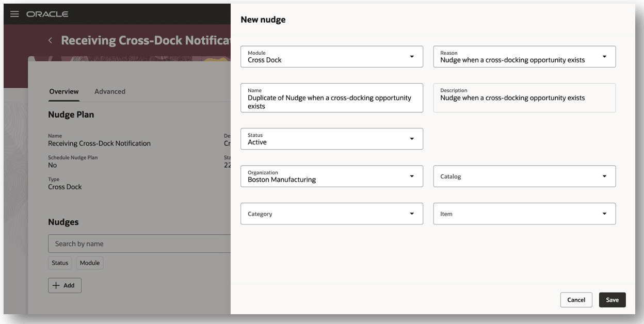The image size is (644, 324).
Task: Expand the Module dropdown arrow
Action: tap(412, 57)
